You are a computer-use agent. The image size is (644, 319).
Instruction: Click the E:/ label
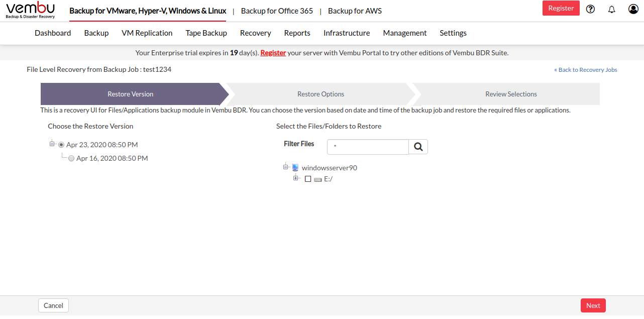pyautogui.click(x=329, y=179)
